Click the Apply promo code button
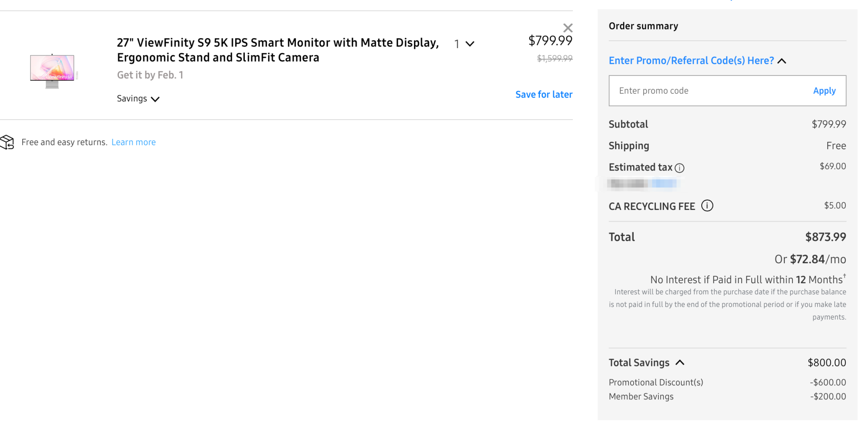This screenshot has width=868, height=428. click(824, 91)
